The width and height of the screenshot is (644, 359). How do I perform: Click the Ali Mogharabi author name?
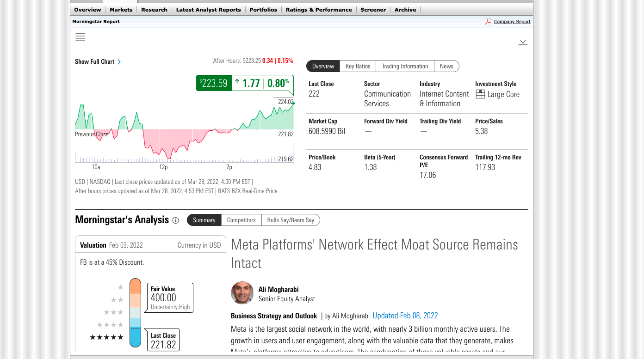click(x=279, y=290)
